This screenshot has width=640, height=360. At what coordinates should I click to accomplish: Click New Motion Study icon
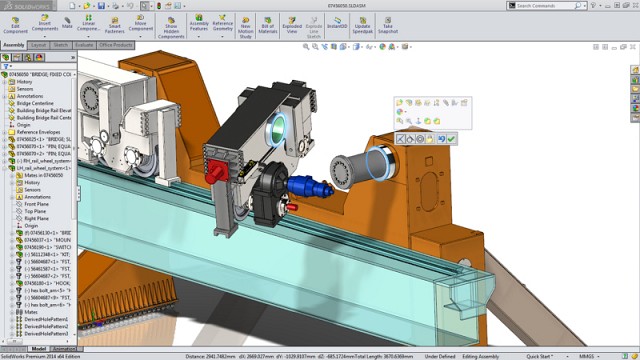[x=245, y=28]
